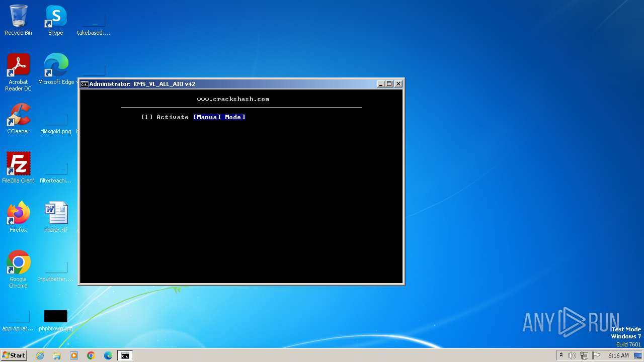644x362 pixels.
Task: Open Acrobat Reader DC shortcut
Action: 18,72
